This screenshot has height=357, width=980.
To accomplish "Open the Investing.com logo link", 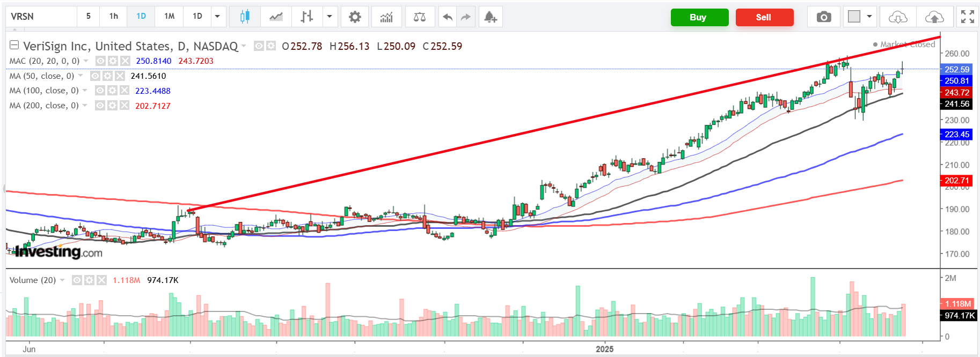I will [x=58, y=251].
